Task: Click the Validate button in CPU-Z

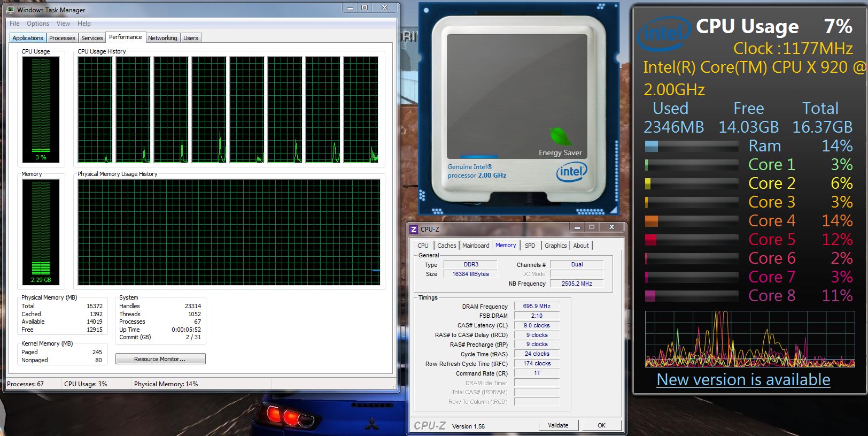Action: tap(558, 425)
